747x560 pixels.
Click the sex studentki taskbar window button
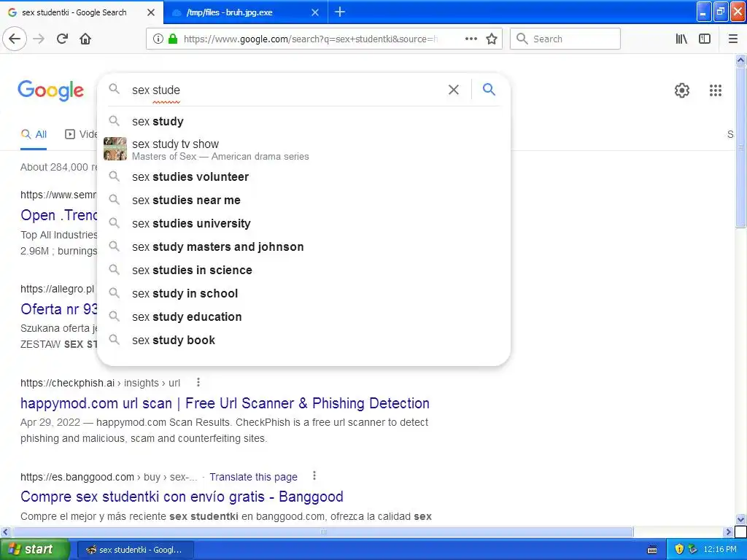point(135,550)
